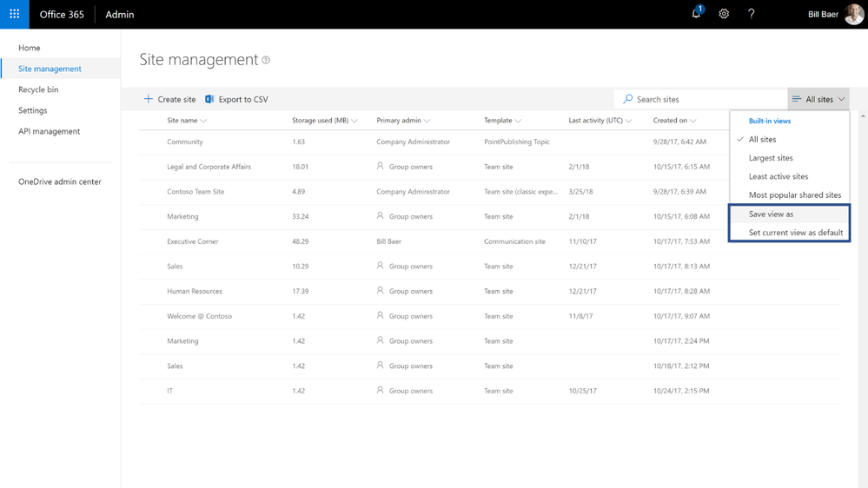Image resolution: width=868 pixels, height=488 pixels.
Task: Open the Primary admin column menu
Action: click(x=403, y=120)
